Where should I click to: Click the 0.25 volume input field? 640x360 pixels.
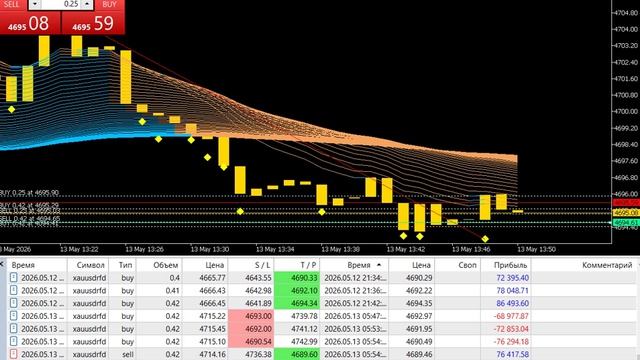(61, 4)
